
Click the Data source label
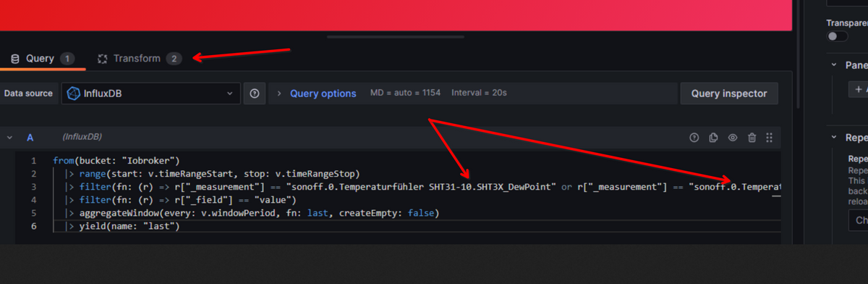[x=28, y=93]
